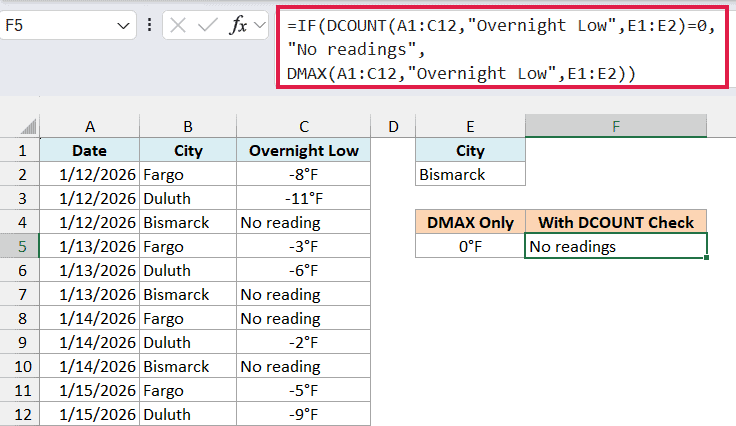This screenshot has width=736, height=426.
Task: Select the No readings result cell F5
Action: click(616, 246)
